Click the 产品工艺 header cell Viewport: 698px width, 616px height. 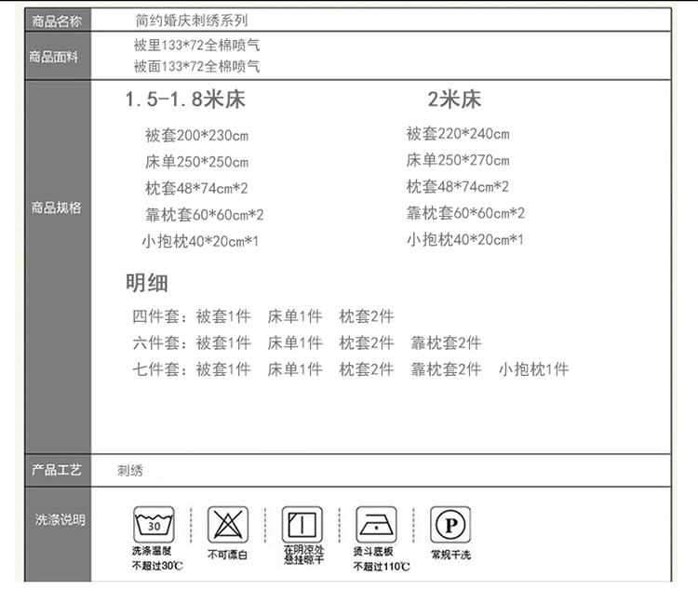pos(57,470)
